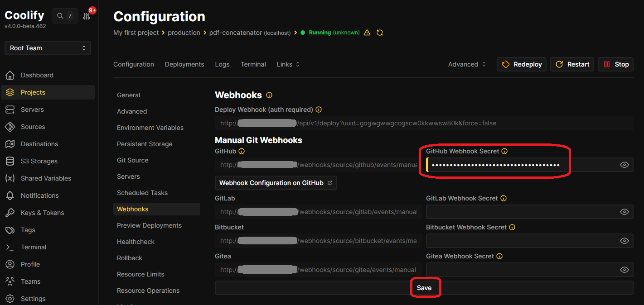The image size is (644, 305).
Task: Click the warning triangle next to Running status
Action: (367, 33)
